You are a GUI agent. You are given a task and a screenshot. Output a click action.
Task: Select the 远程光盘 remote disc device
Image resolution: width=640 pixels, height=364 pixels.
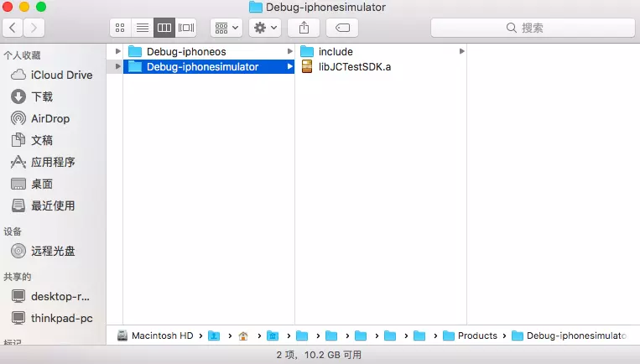tap(53, 250)
